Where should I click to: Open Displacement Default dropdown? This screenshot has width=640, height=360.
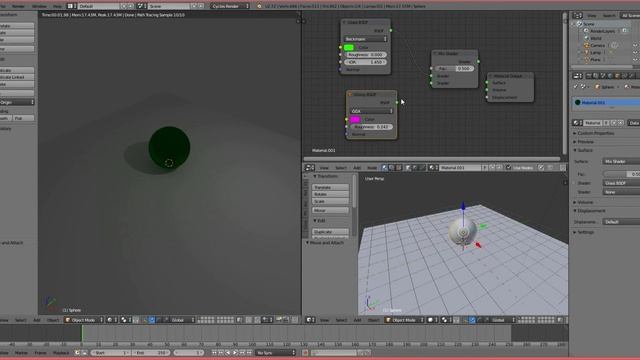coord(621,222)
